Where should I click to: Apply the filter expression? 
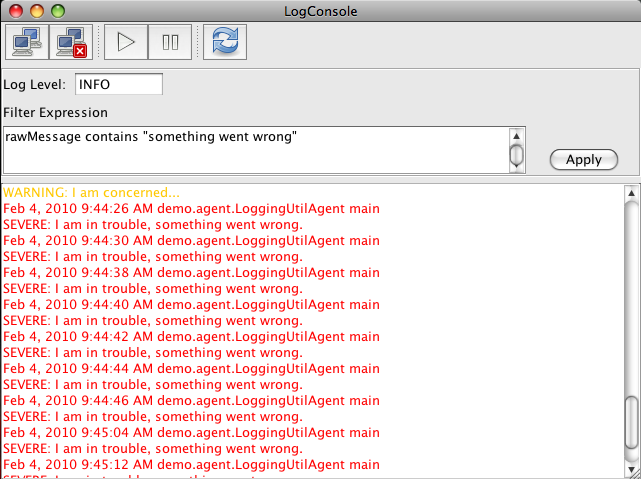[584, 159]
